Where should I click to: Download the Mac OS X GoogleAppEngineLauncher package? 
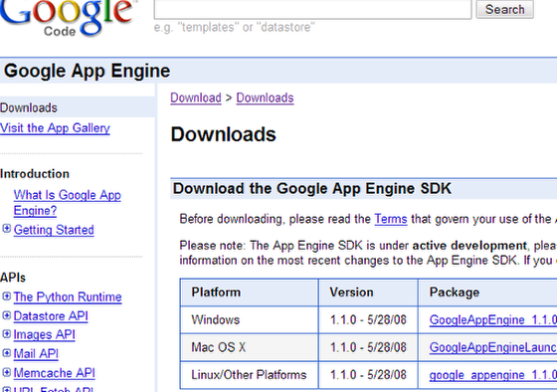[493, 347]
